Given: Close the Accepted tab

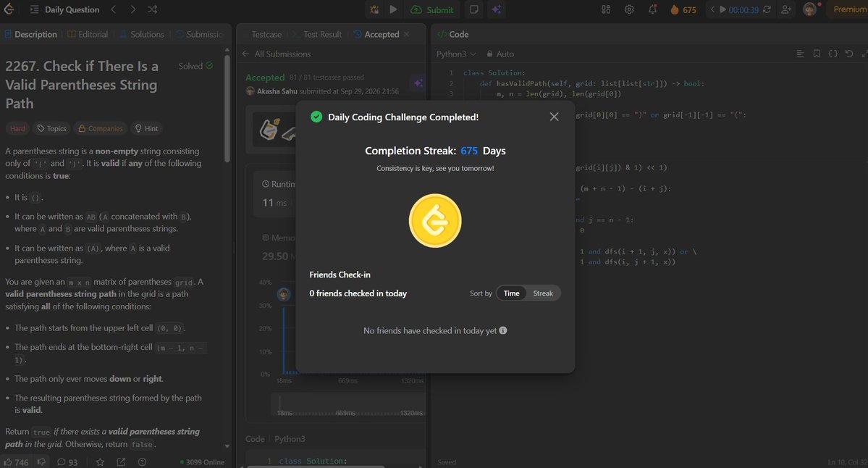Looking at the screenshot, I should coord(406,34).
